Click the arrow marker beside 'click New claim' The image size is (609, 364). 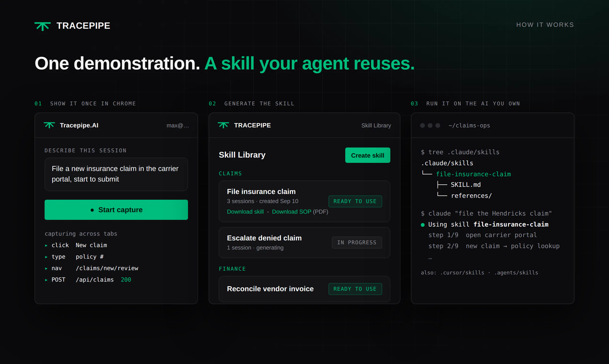(46, 245)
